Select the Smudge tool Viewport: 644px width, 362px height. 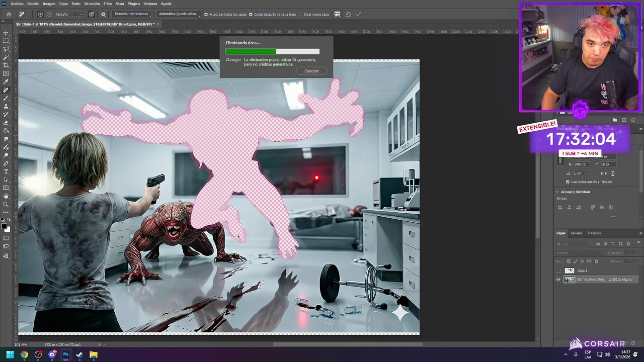tap(6, 139)
